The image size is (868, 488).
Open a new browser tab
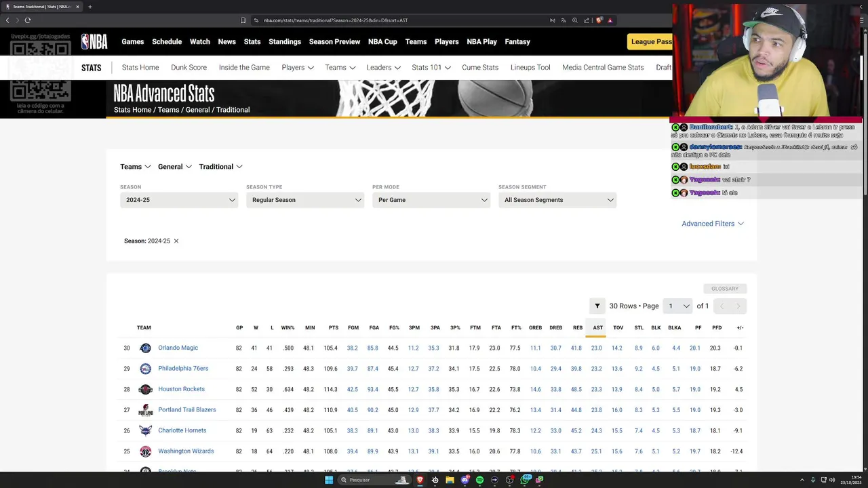point(90,7)
